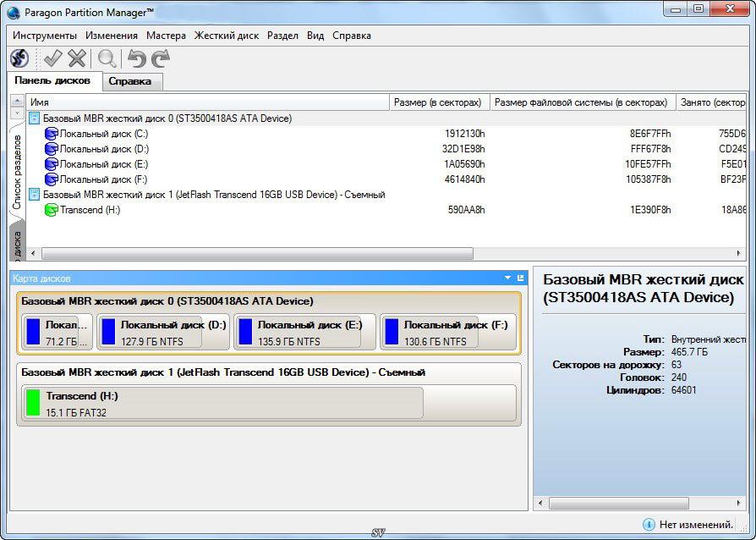The image size is (756, 540).
Task: Click the Цилиндров value 64601
Action: 683,390
